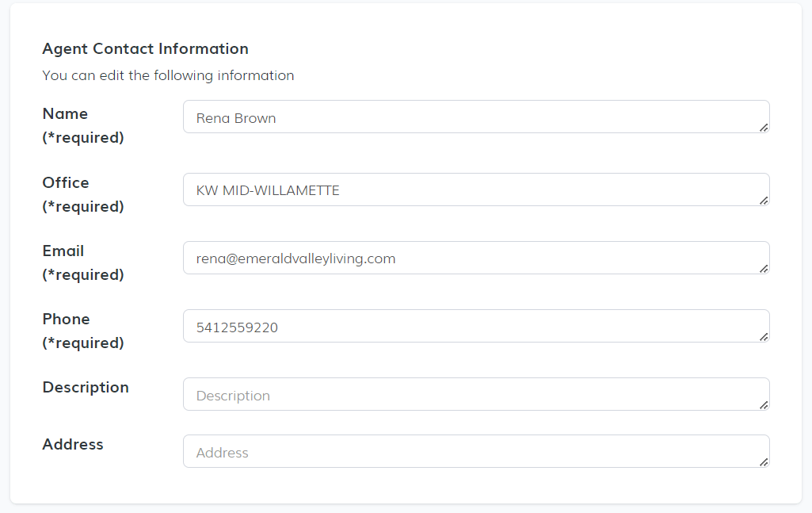Click the Agent Contact Information heading
Image resolution: width=812 pixels, height=513 pixels.
coord(145,49)
